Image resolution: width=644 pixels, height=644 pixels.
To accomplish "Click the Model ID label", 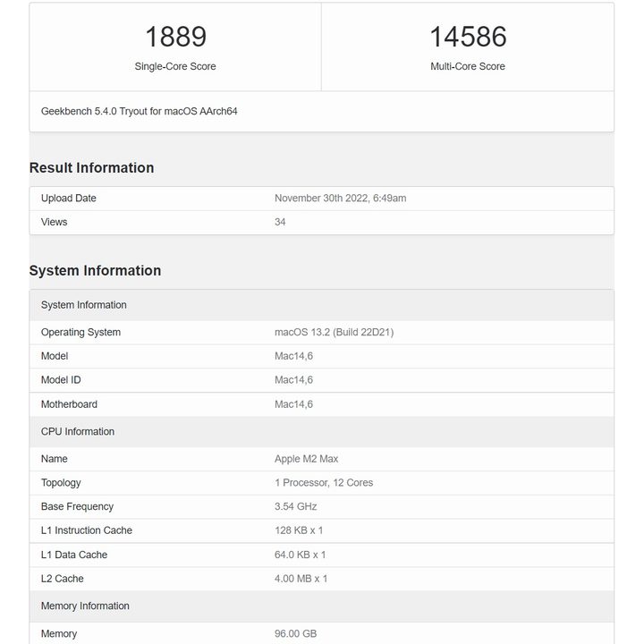I will [x=61, y=380].
